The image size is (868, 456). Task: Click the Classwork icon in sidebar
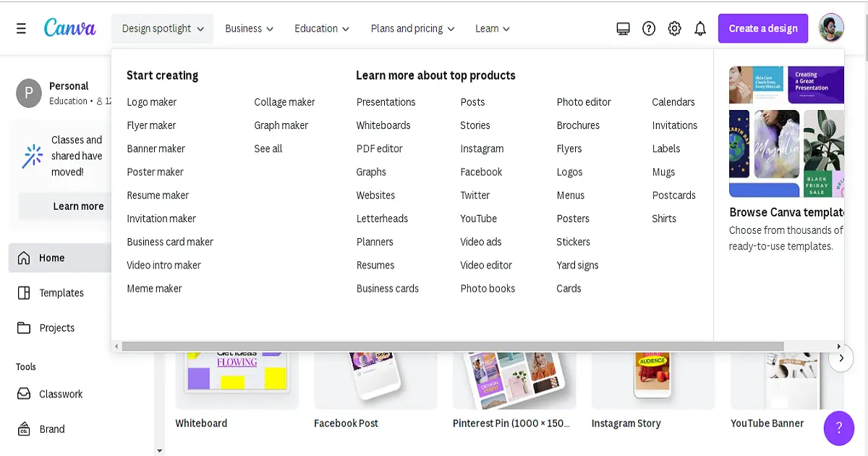24,394
